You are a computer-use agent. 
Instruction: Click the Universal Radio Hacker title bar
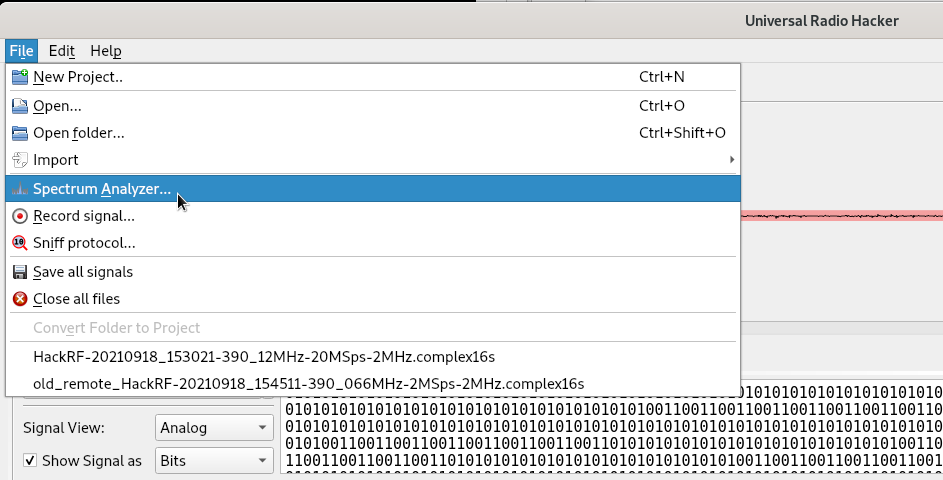click(x=472, y=20)
